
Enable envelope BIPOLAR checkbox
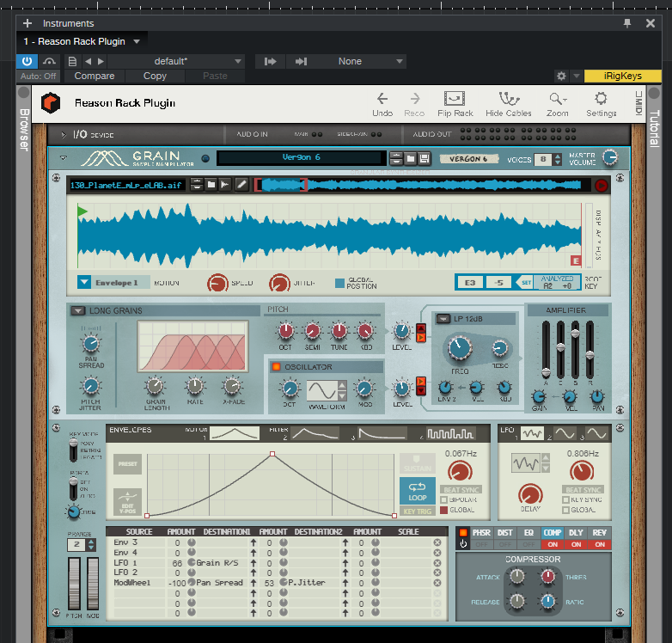click(x=444, y=499)
